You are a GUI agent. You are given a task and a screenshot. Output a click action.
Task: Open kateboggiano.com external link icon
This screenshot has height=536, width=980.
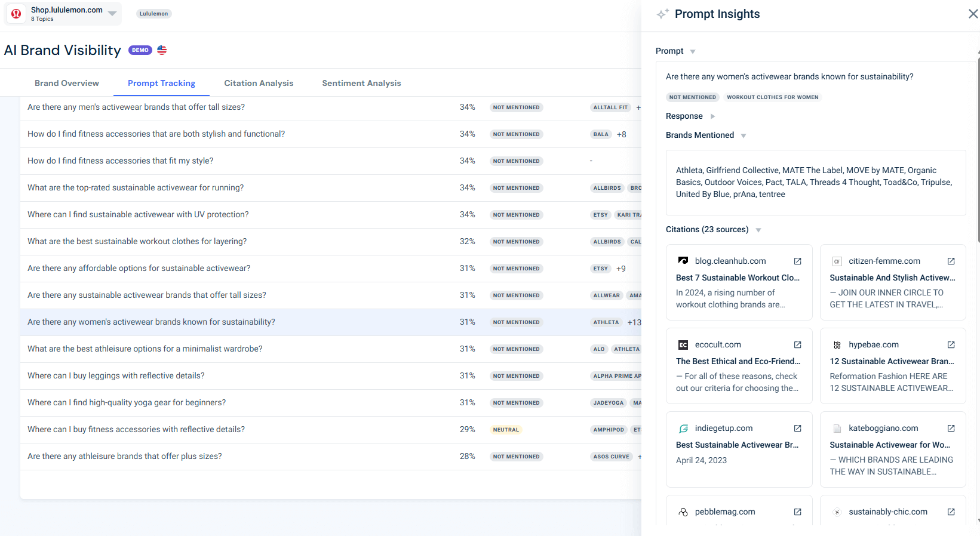pyautogui.click(x=951, y=428)
